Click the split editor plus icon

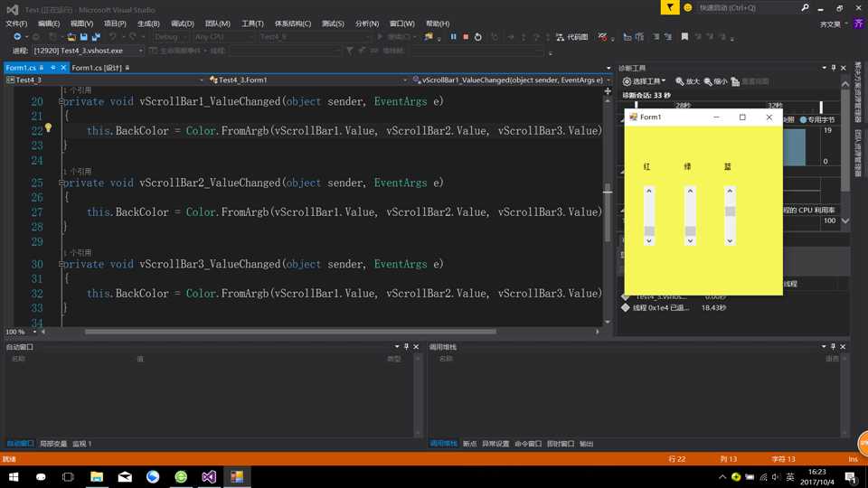[x=608, y=90]
